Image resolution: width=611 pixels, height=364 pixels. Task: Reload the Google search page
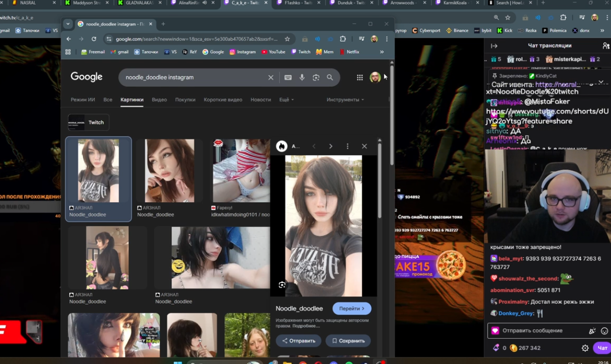click(x=94, y=39)
